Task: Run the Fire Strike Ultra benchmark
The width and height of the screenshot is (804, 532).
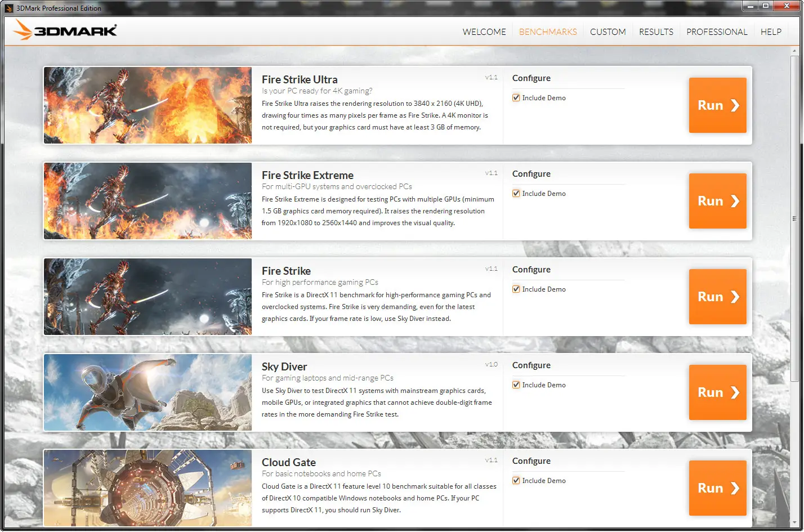Action: [718, 105]
